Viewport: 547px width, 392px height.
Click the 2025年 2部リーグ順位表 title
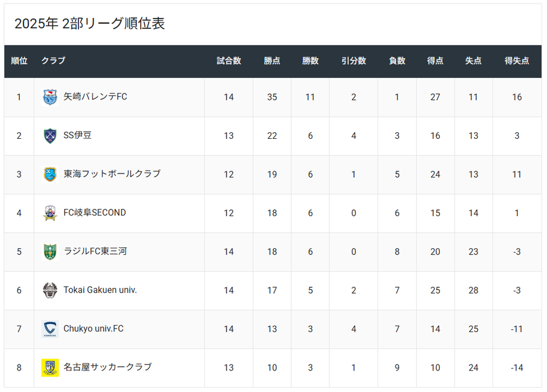[90, 24]
